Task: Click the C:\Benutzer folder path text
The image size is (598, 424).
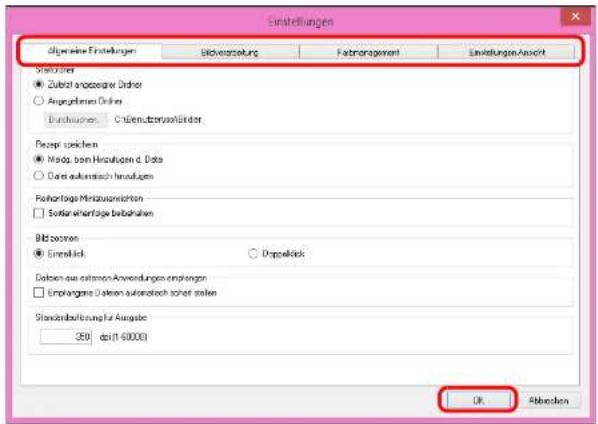Action: tap(158, 120)
